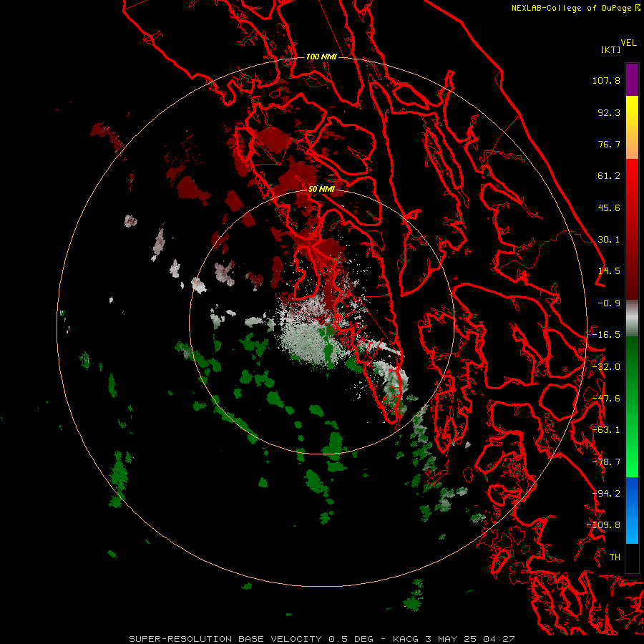The width and height of the screenshot is (644, 644).
Task: Click the 107.8 velocity scale value
Action: (606, 80)
